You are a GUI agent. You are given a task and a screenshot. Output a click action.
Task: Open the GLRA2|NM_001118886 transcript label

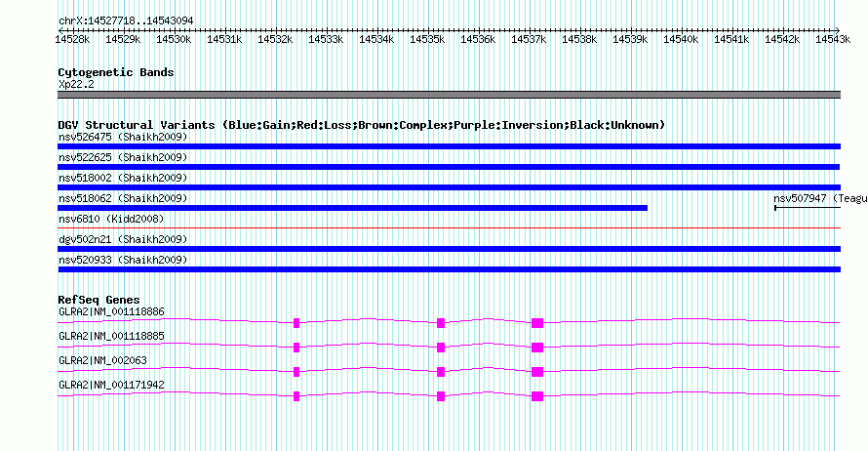click(111, 312)
